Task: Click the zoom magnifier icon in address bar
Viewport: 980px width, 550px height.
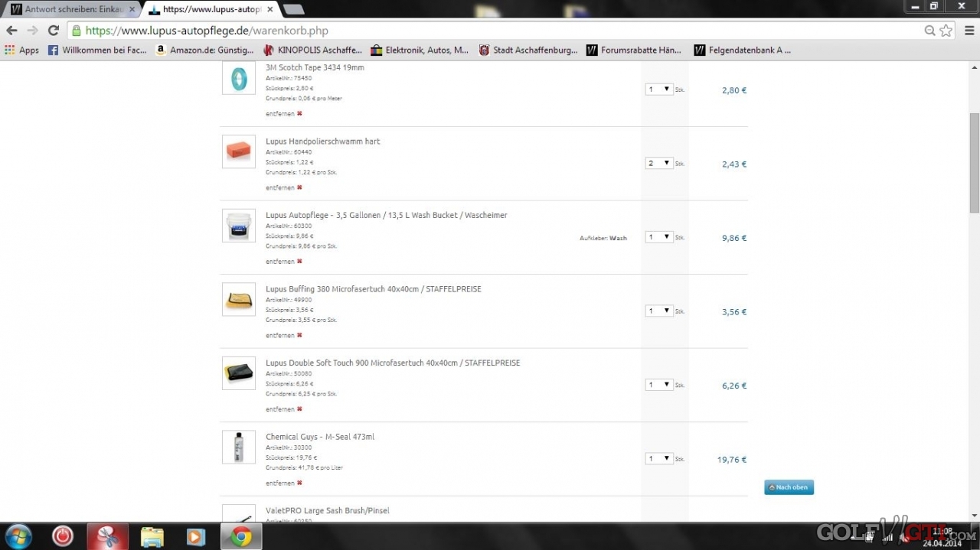Action: [x=929, y=31]
